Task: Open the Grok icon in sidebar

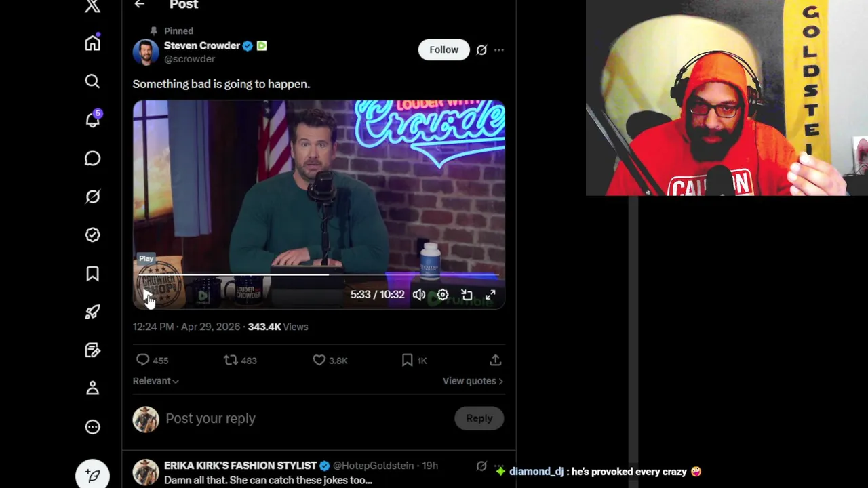Action: (93, 197)
